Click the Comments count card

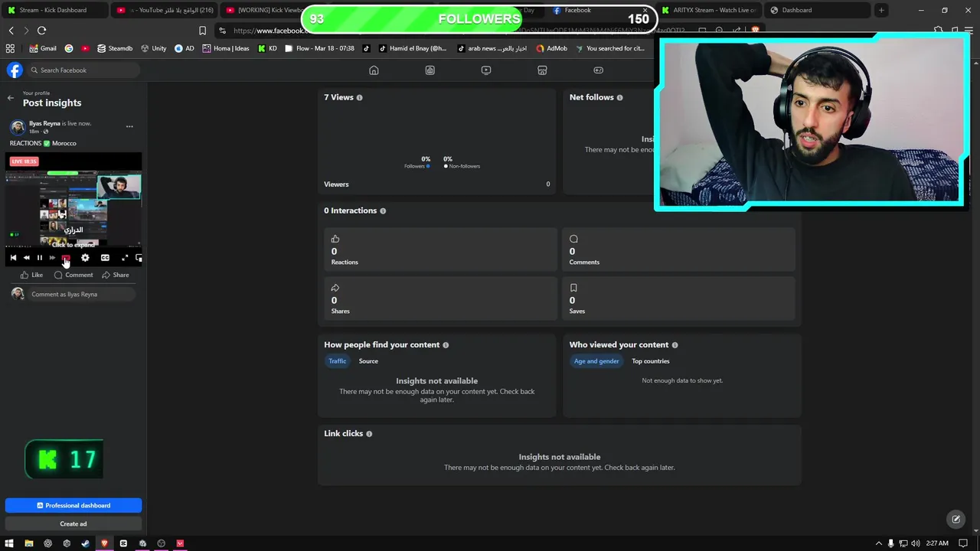coord(679,250)
